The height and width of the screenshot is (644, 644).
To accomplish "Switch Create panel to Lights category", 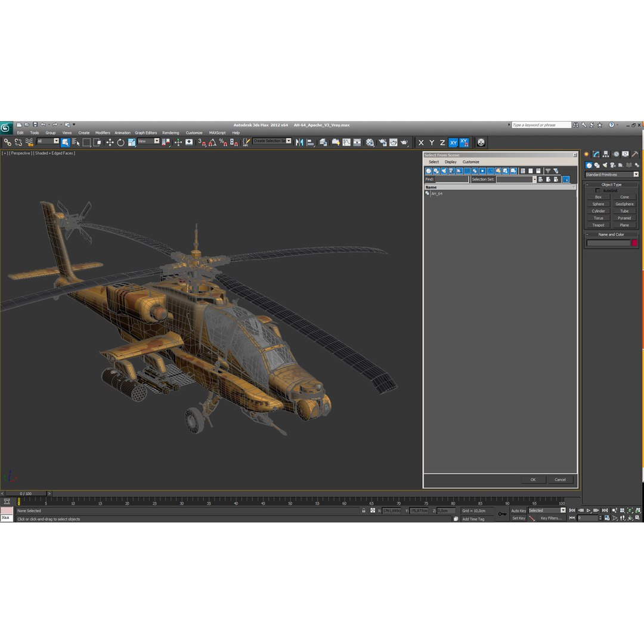I will (605, 165).
